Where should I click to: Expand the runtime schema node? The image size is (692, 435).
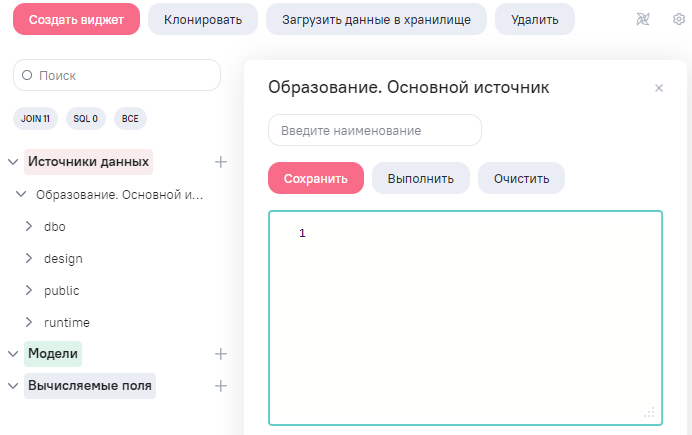(x=29, y=323)
